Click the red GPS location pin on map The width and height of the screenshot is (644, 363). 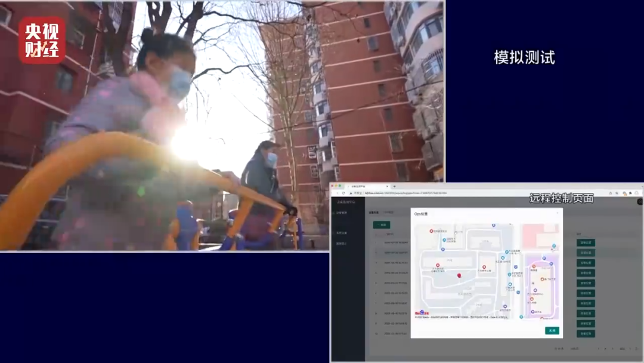[x=459, y=275]
